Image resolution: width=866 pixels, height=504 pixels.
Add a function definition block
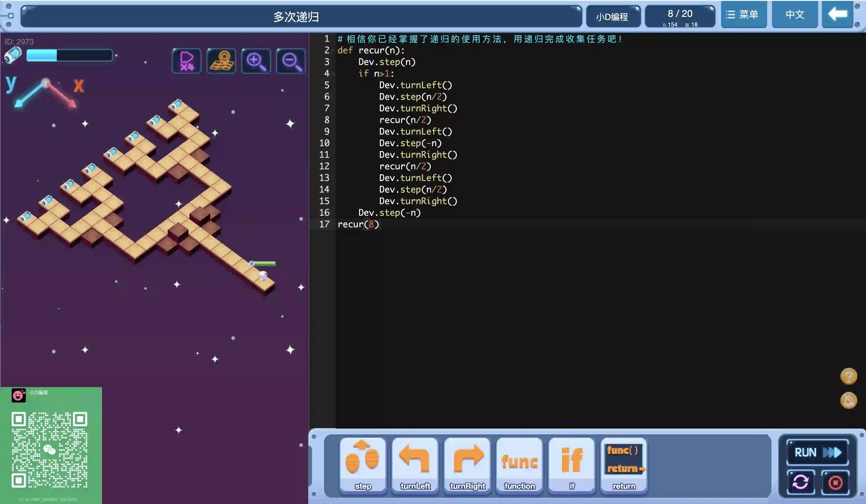[519, 465]
